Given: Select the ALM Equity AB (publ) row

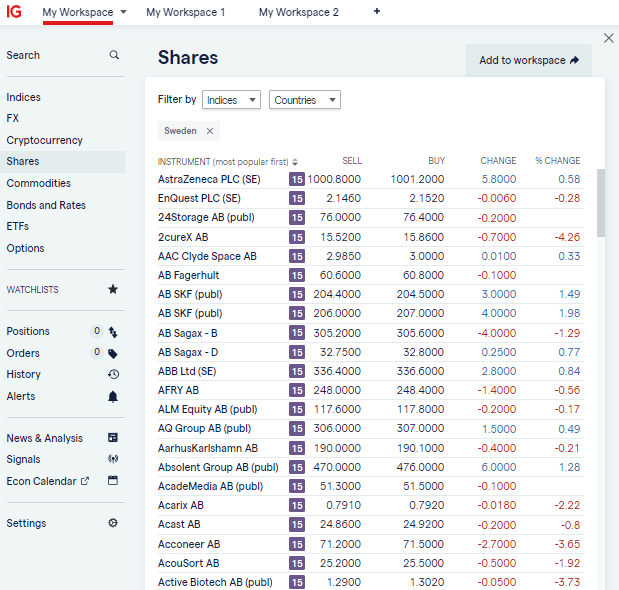Looking at the screenshot, I should pos(370,409).
